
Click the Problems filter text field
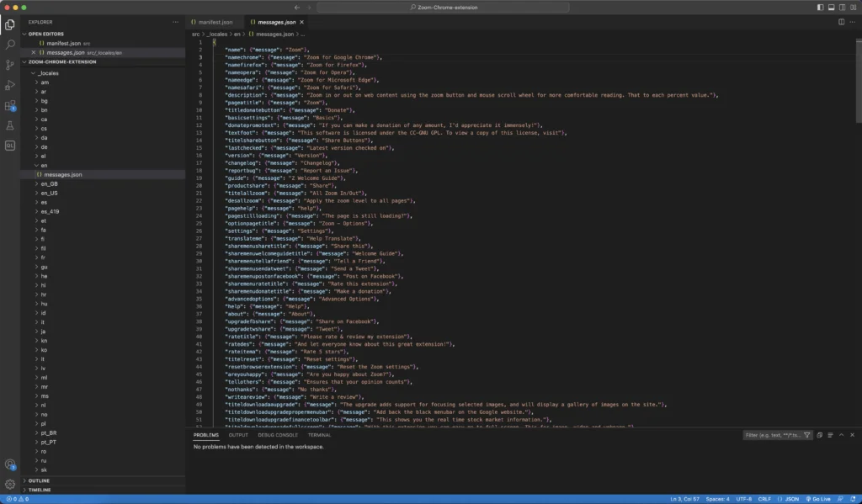point(773,435)
